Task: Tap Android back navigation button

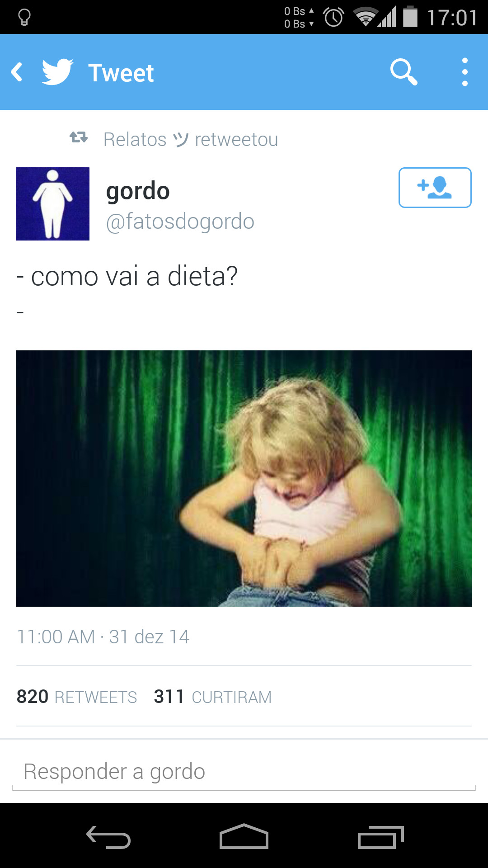Action: click(x=108, y=837)
